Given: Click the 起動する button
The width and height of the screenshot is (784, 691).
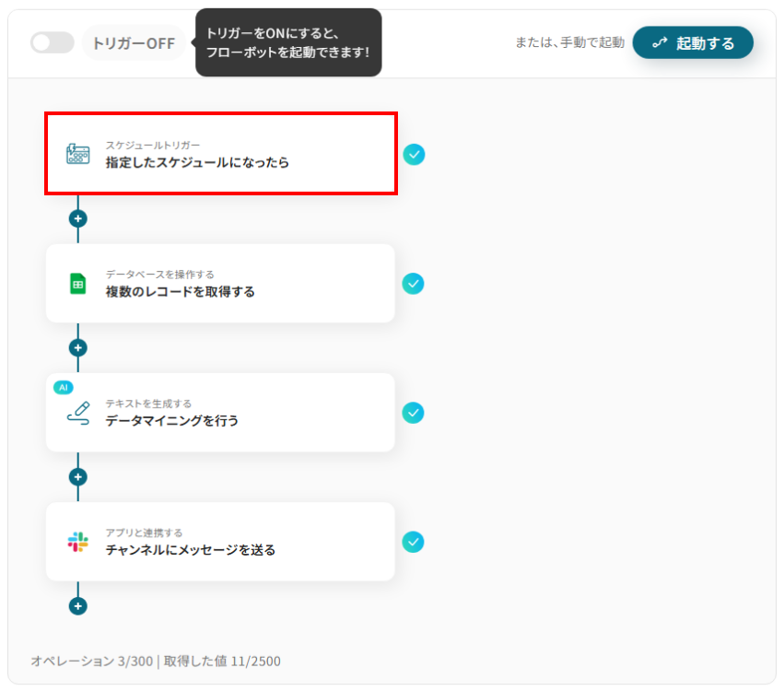Looking at the screenshot, I should [x=693, y=42].
